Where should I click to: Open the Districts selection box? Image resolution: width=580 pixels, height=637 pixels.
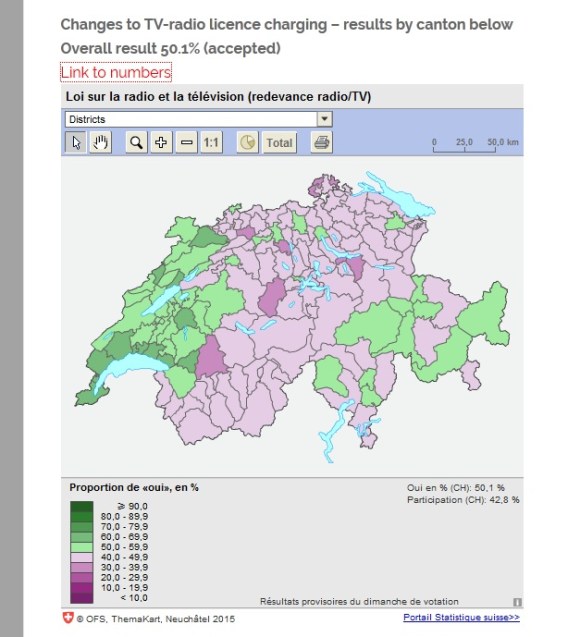click(199, 119)
